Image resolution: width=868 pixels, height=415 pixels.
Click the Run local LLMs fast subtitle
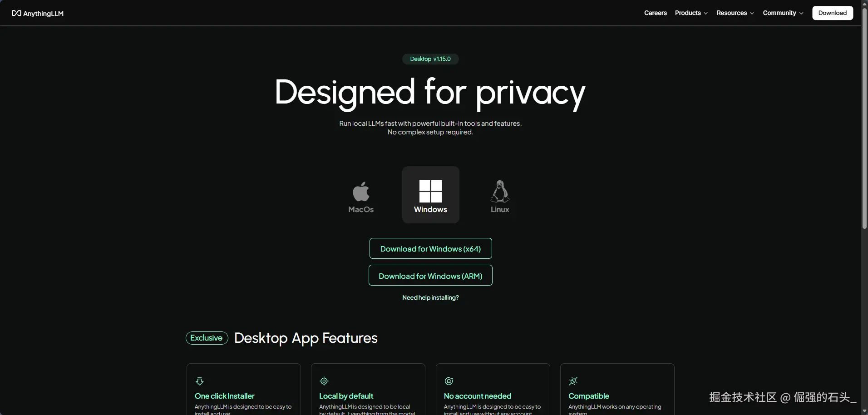pyautogui.click(x=430, y=124)
